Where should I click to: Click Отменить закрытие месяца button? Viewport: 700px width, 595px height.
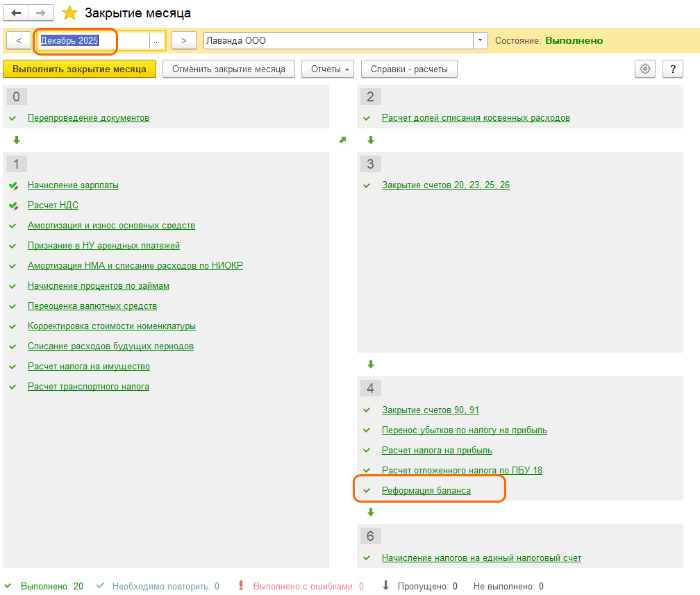(x=228, y=69)
